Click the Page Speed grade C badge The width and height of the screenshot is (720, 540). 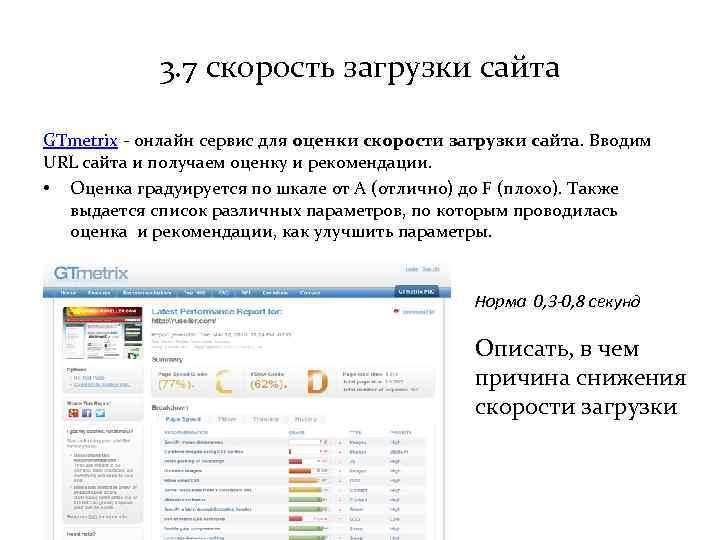pyautogui.click(x=224, y=382)
